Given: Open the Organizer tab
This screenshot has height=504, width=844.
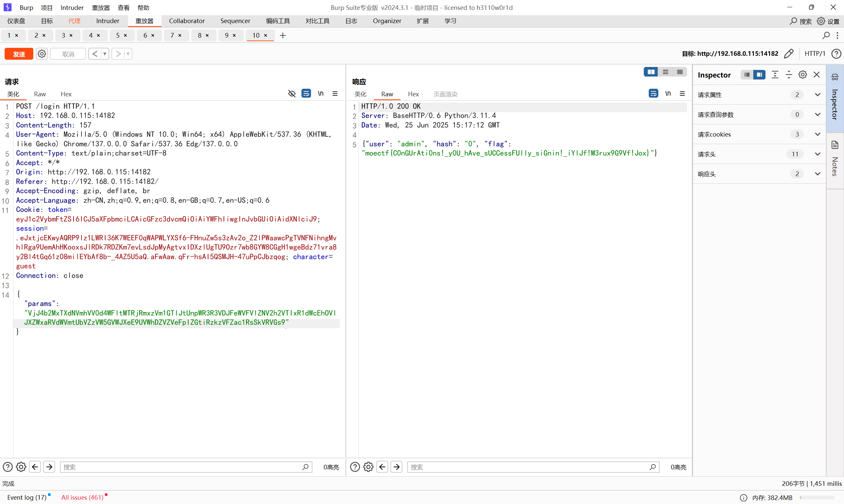Looking at the screenshot, I should pyautogui.click(x=387, y=21).
